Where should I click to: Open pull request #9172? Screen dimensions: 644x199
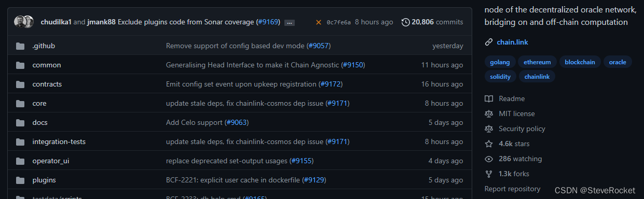(331, 84)
